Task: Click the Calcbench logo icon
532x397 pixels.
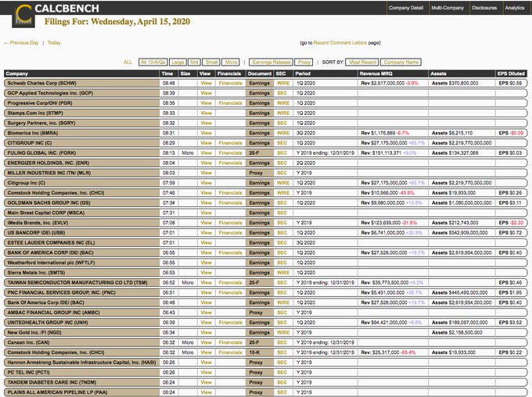Action: (x=23, y=16)
